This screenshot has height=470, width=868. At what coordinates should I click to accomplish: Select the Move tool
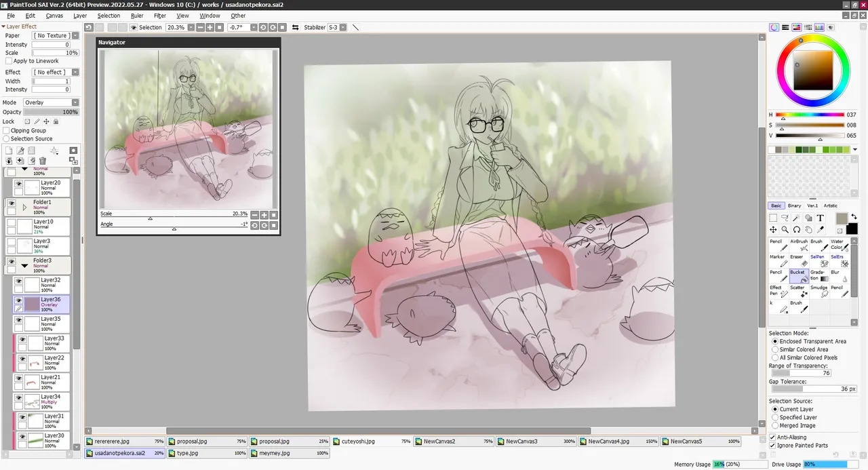773,230
